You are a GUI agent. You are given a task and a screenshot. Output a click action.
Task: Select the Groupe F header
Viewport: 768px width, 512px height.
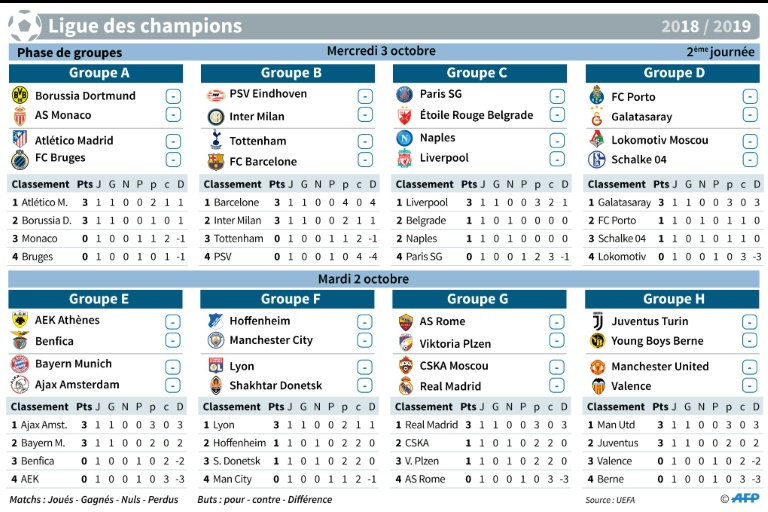(291, 298)
